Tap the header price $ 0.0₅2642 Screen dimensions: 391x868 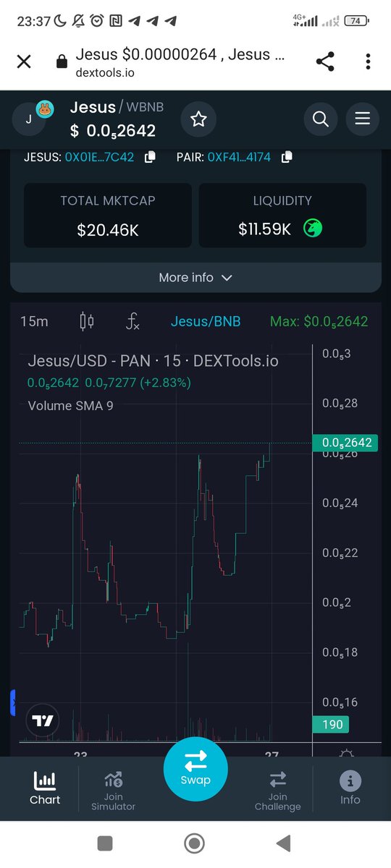[113, 131]
